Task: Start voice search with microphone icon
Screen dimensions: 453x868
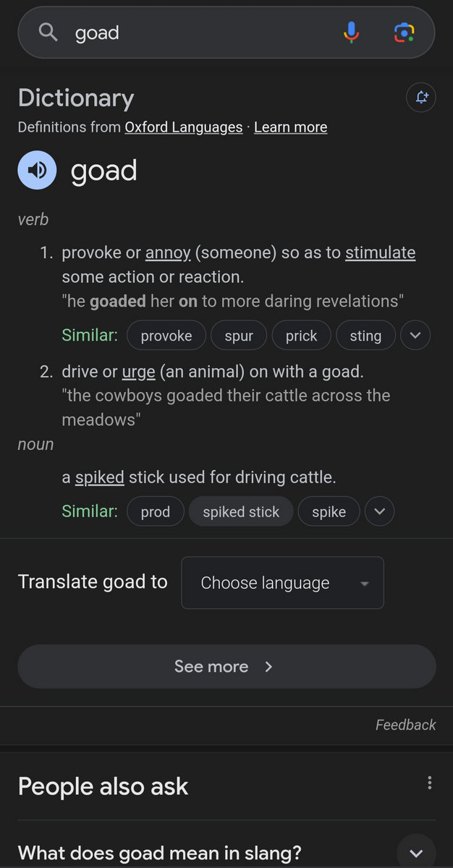Action: pos(351,32)
